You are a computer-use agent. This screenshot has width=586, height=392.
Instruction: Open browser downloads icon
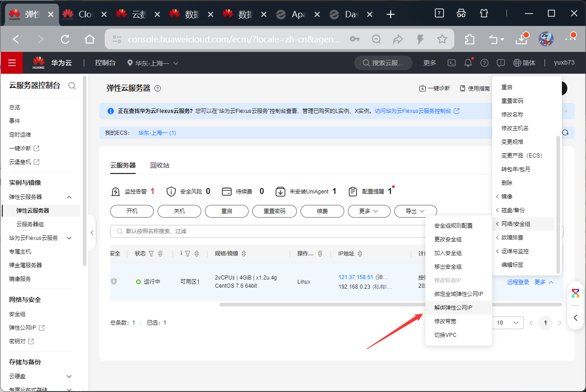coord(521,40)
